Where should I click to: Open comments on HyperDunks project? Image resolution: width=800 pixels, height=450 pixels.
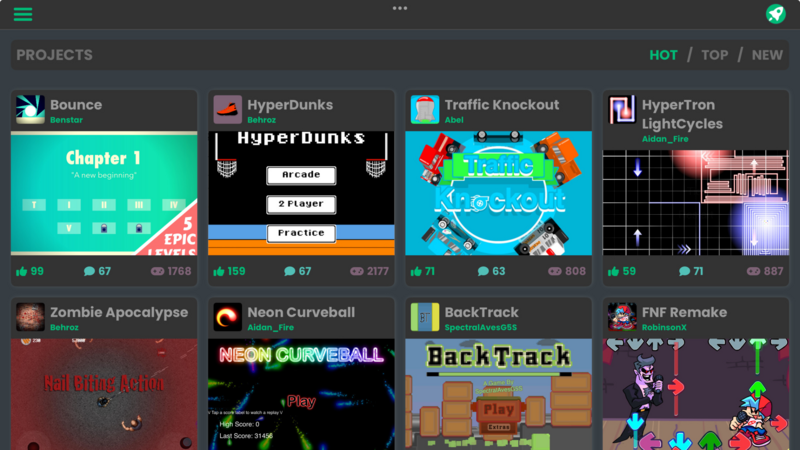pos(290,271)
